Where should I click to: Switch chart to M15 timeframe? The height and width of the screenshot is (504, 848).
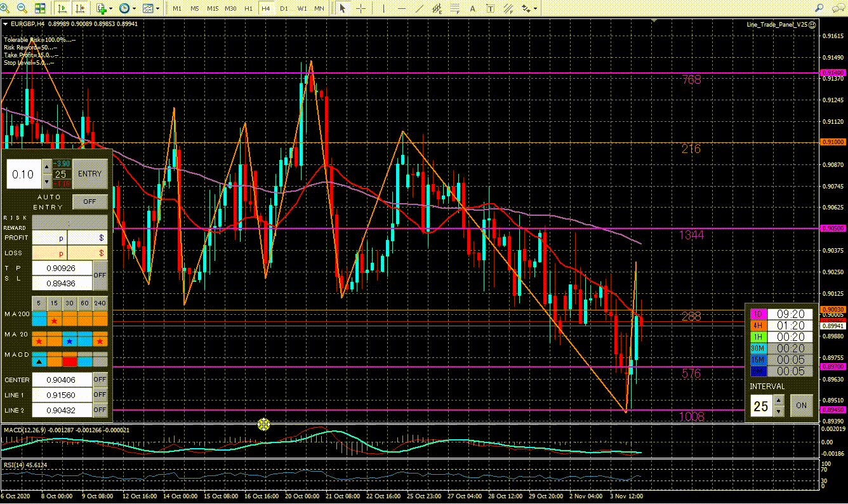coord(213,8)
